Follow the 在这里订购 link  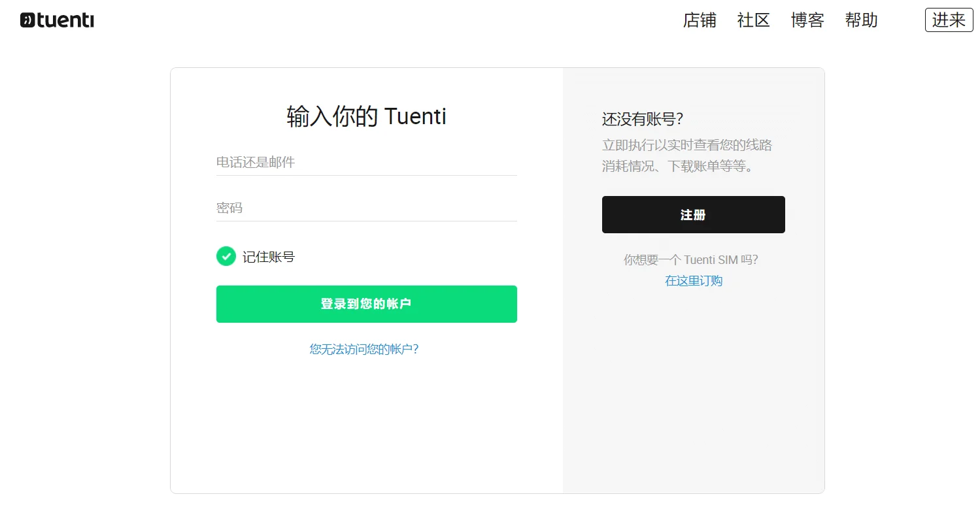tap(694, 281)
